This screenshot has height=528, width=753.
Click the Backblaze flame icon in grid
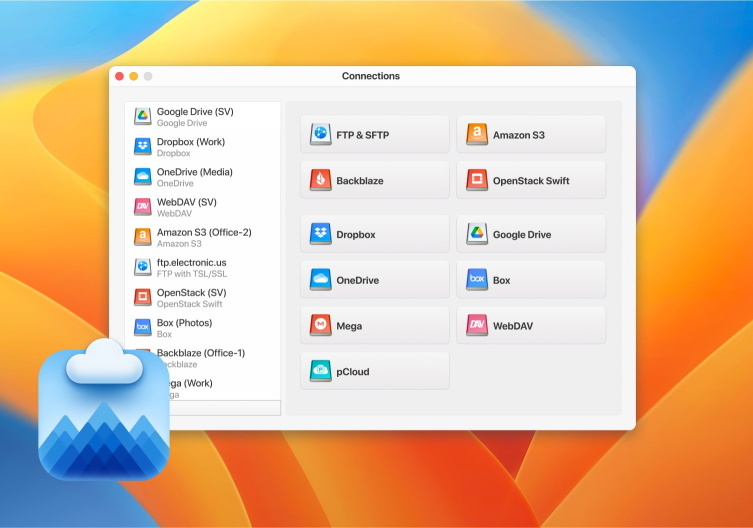(320, 180)
